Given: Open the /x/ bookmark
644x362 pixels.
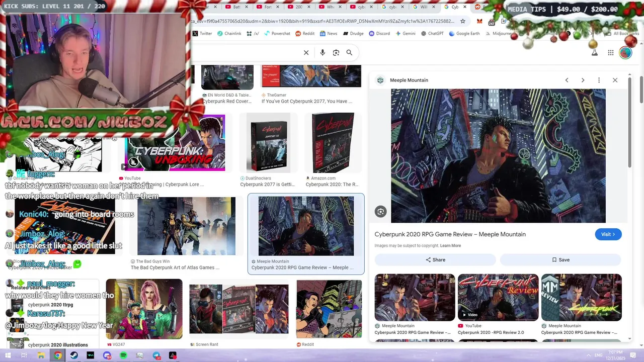Looking at the screenshot, I should 253,34.
